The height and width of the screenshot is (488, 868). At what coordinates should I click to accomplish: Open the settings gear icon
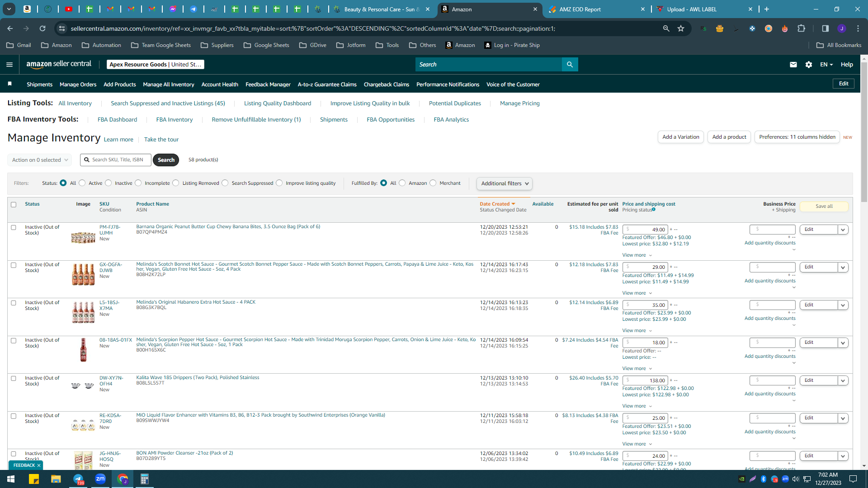(809, 65)
